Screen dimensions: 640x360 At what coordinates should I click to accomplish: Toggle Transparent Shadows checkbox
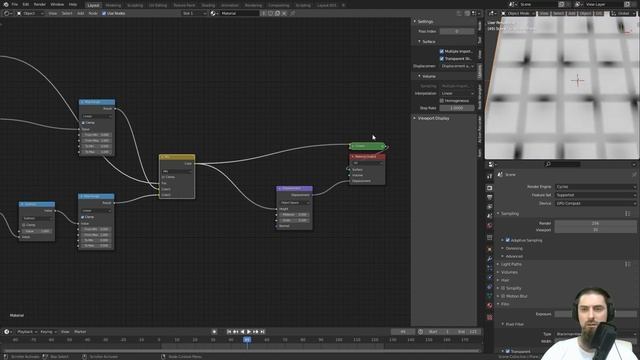coord(442,59)
